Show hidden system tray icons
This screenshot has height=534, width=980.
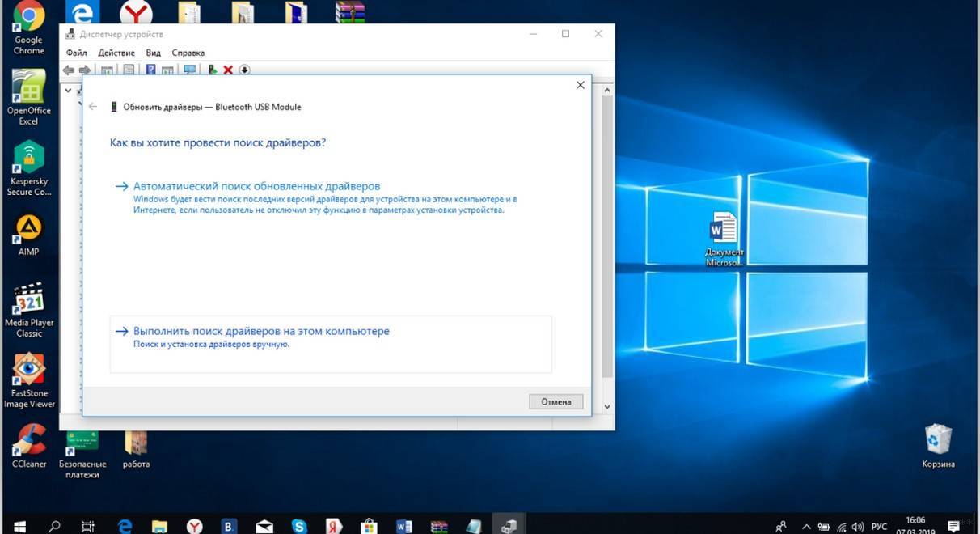click(x=805, y=526)
